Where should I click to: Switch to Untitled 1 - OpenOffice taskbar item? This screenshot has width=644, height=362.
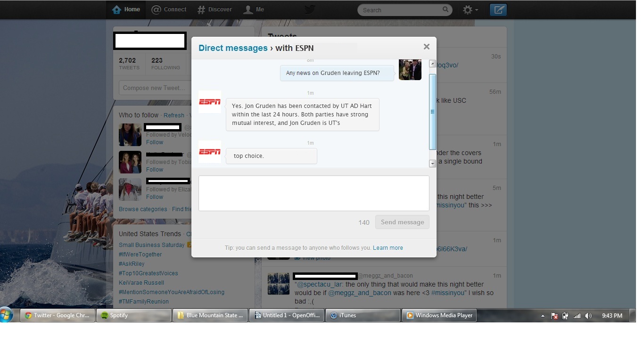tap(287, 315)
